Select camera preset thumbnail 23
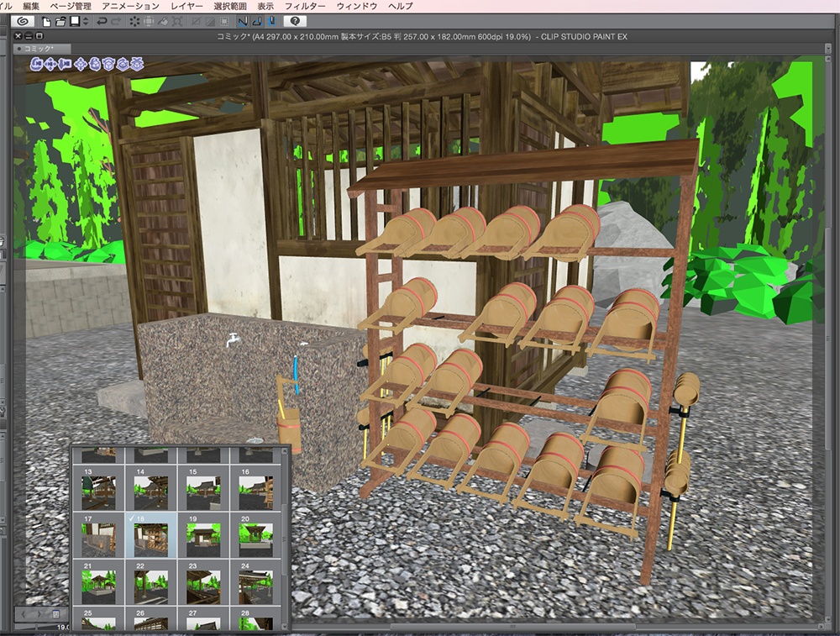The image size is (840, 636). [x=203, y=582]
